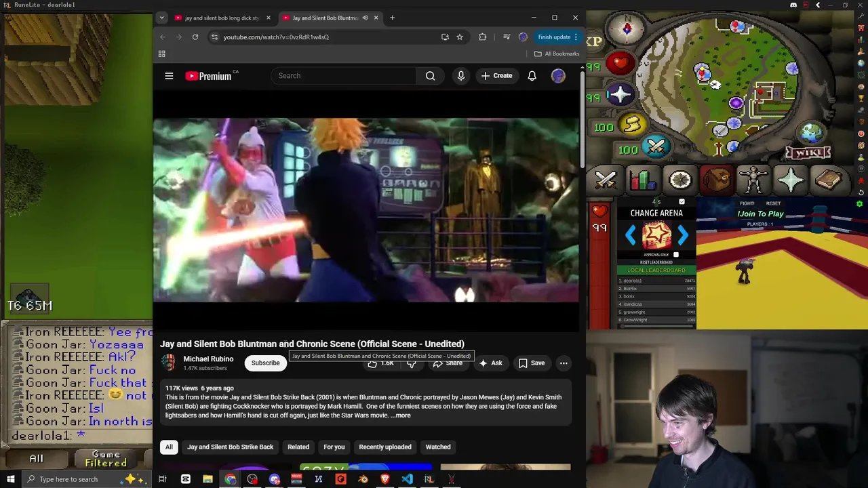Click the Wiki banner under the minimap
This screenshot has width=868, height=488.
coord(808,152)
